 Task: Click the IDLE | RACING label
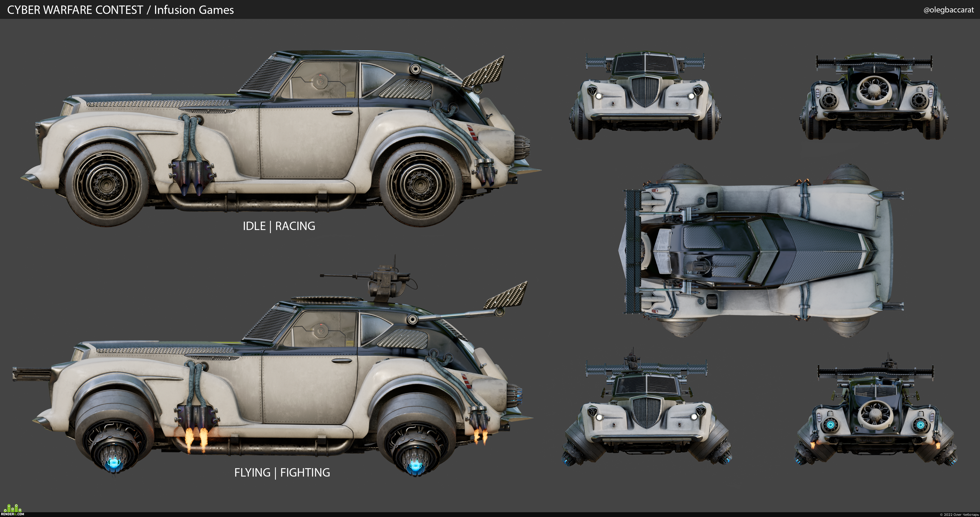pyautogui.click(x=279, y=226)
